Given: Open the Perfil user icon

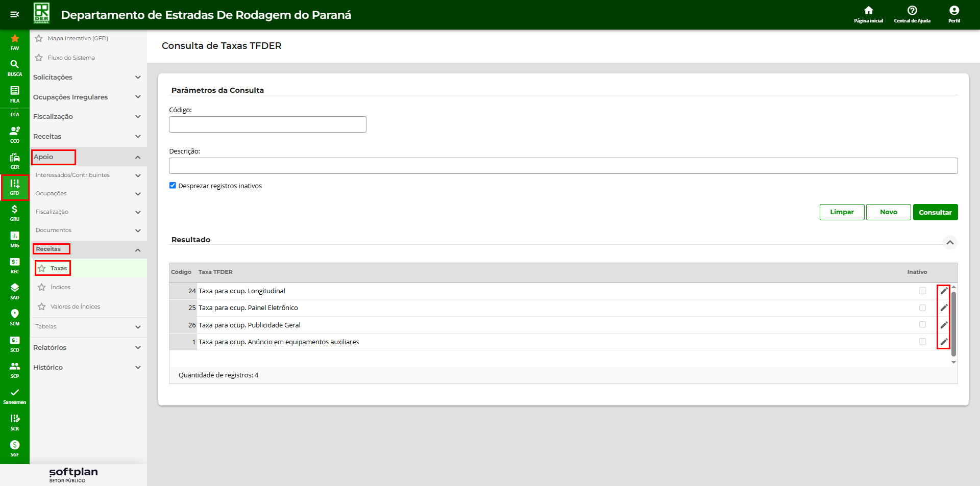Looking at the screenshot, I should point(954,14).
